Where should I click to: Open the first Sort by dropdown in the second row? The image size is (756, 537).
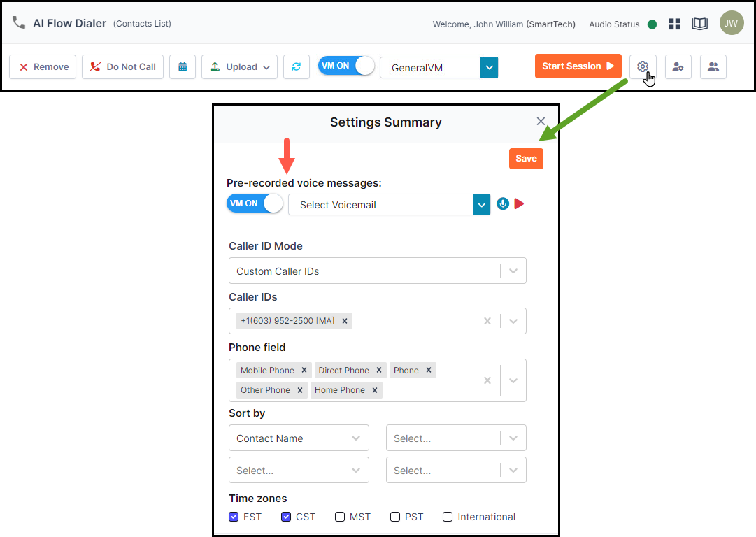299,470
